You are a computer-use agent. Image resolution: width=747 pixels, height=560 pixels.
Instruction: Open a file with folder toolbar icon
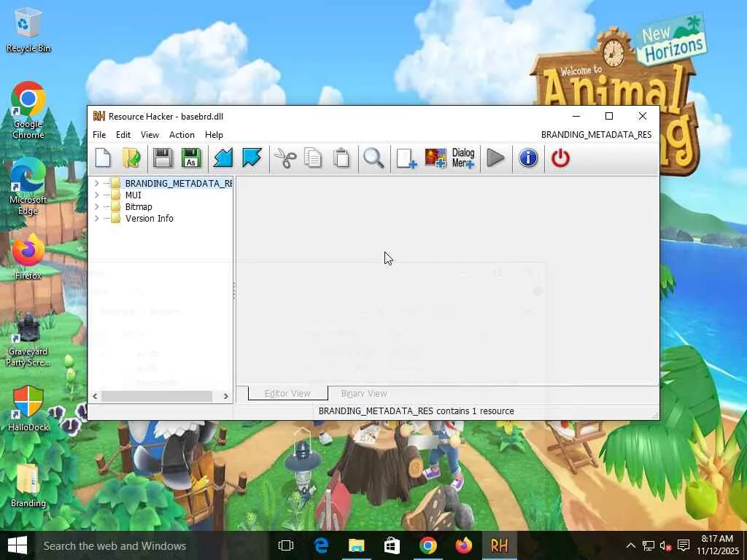[131, 158]
